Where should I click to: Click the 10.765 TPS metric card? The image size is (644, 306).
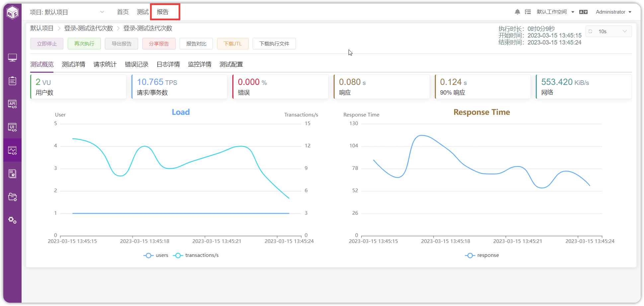pos(179,87)
